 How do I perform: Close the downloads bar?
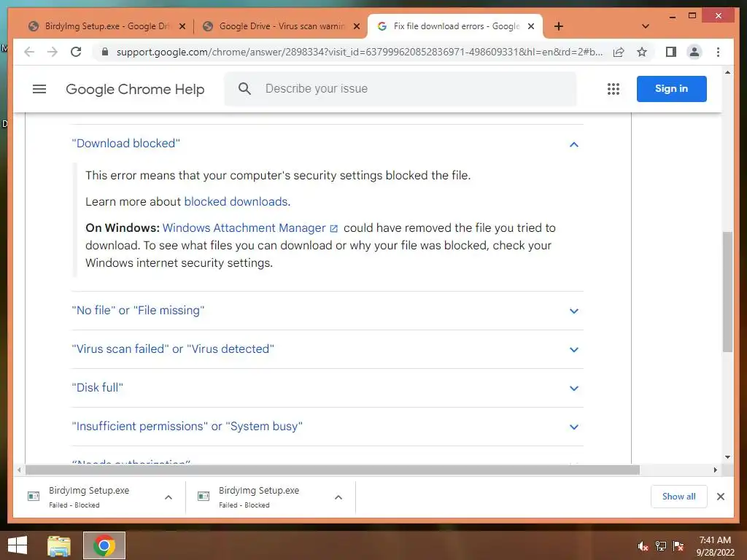(x=720, y=497)
